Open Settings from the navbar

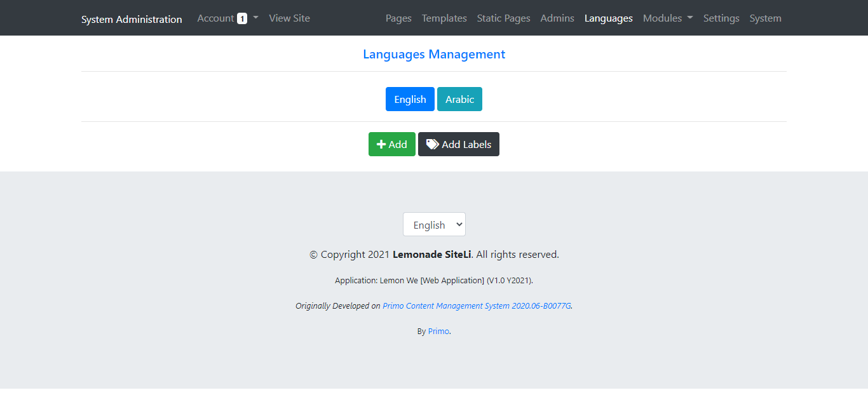721,18
